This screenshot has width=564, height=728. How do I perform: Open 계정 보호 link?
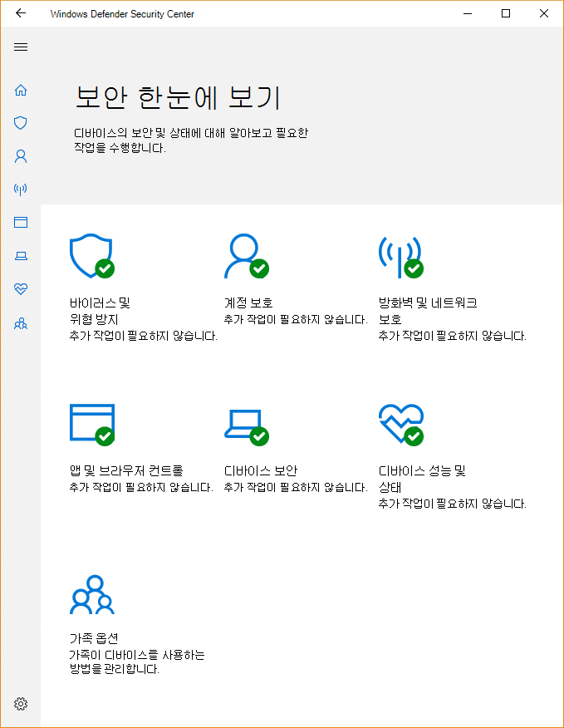coord(248,303)
